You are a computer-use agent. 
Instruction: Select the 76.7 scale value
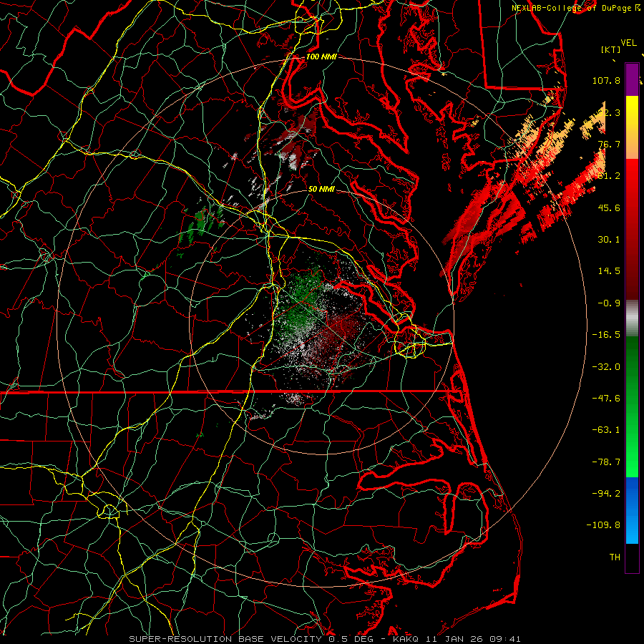(609, 144)
